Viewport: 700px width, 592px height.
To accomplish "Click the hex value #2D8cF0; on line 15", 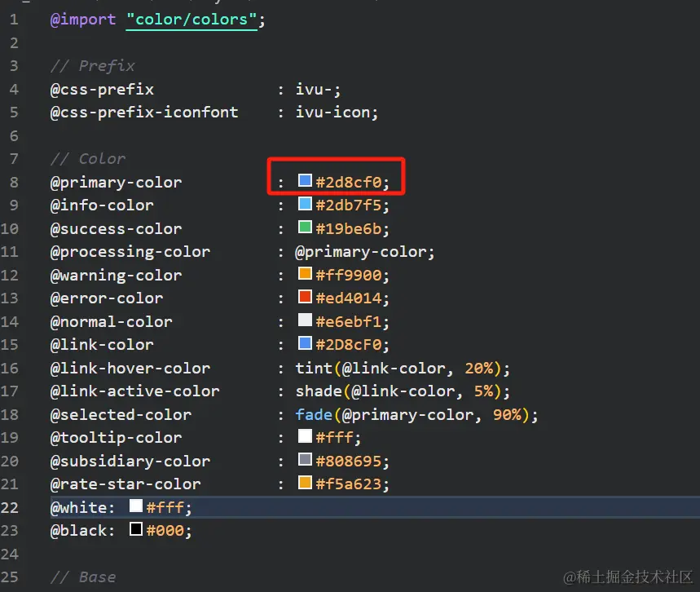I will click(x=352, y=345).
